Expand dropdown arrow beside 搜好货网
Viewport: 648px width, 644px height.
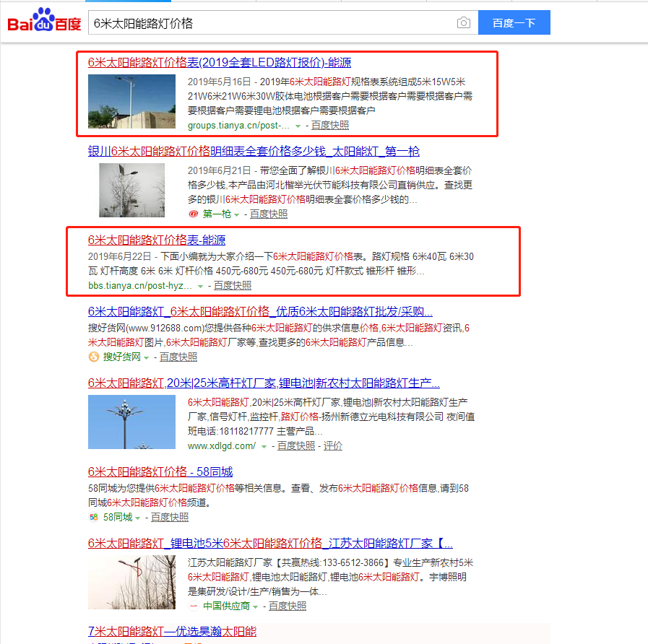click(x=146, y=357)
